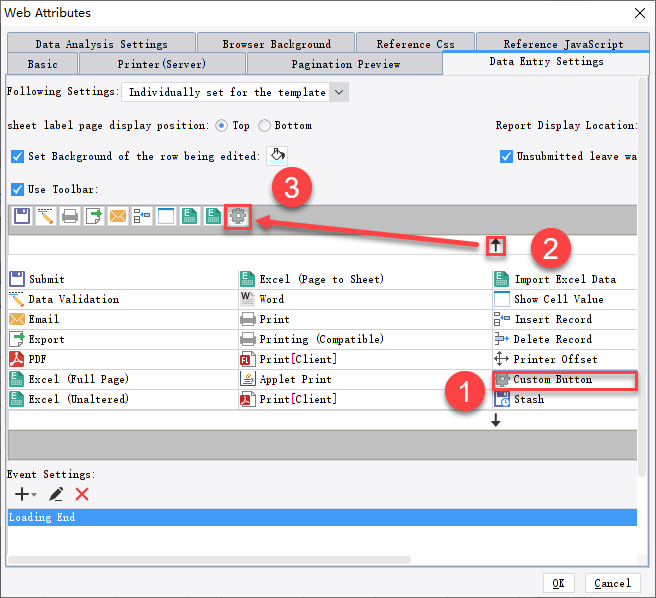Switch to the Pagination Preview tab
This screenshot has height=598, width=656.
click(345, 64)
